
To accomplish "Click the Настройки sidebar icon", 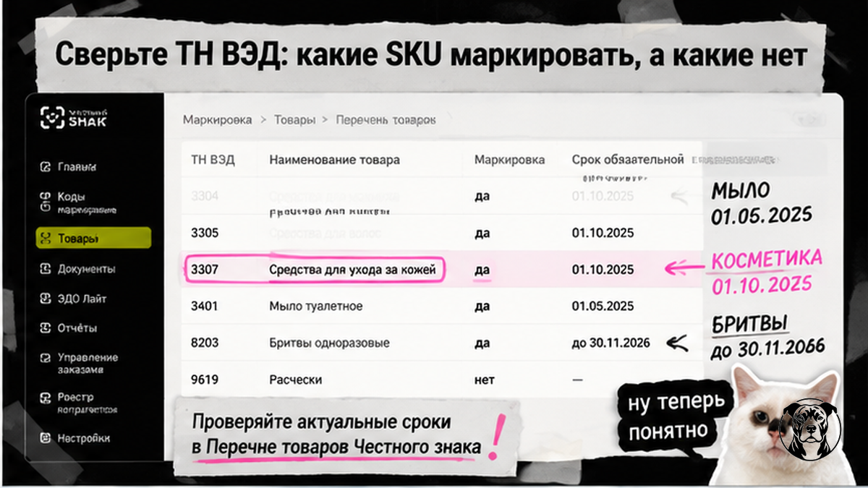I will pyautogui.click(x=46, y=438).
